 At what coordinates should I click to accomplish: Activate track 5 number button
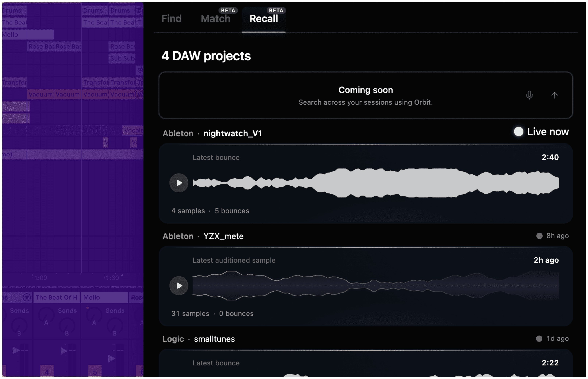pyautogui.click(x=95, y=371)
